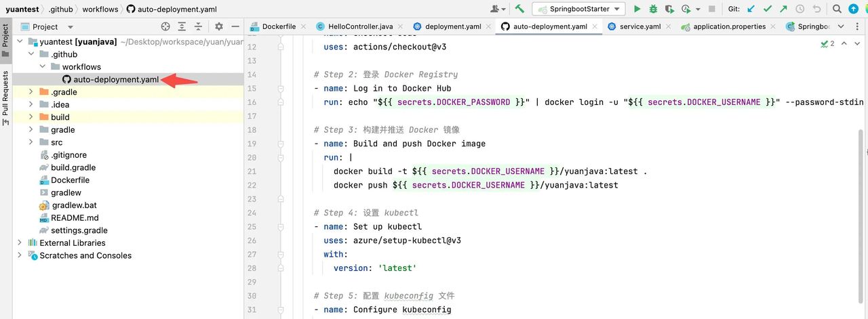Image resolution: width=868 pixels, height=319 pixels.
Task: Start debugging with the green bug icon
Action: [653, 9]
